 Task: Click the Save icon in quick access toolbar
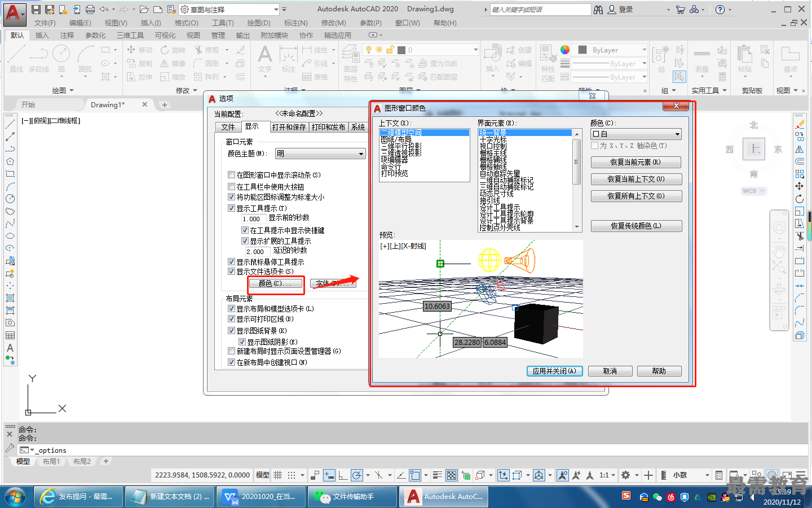pyautogui.click(x=36, y=10)
